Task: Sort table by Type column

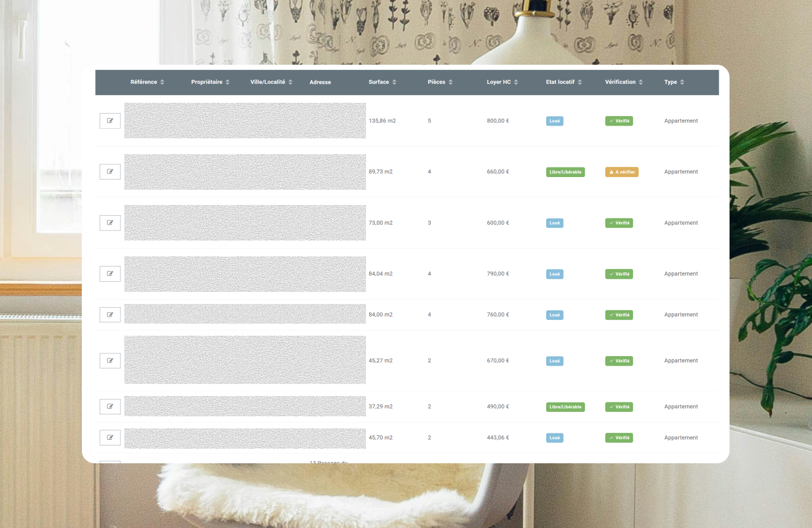Action: point(674,82)
